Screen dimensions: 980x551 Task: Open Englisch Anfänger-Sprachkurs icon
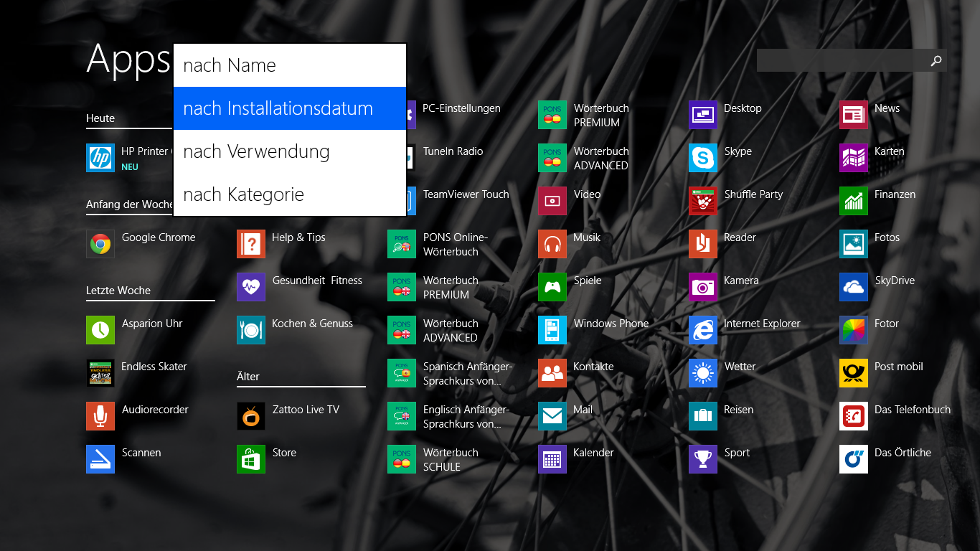402,416
